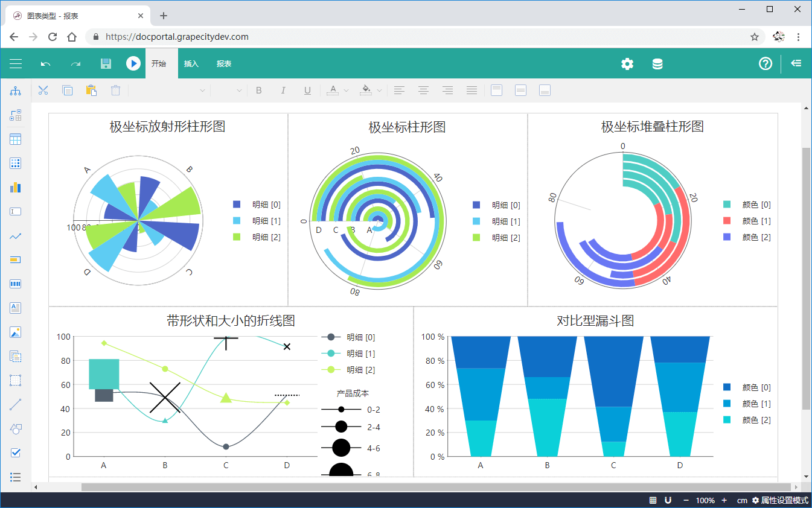This screenshot has height=508, width=812.
Task: Open 属性设置模式 property mode
Action: (780, 500)
